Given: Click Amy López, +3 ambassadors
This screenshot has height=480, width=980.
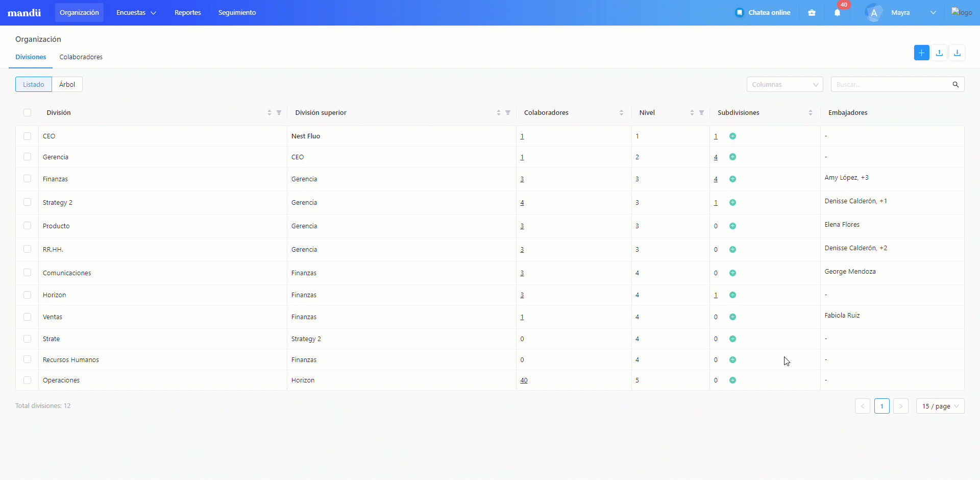Looking at the screenshot, I should click(846, 178).
